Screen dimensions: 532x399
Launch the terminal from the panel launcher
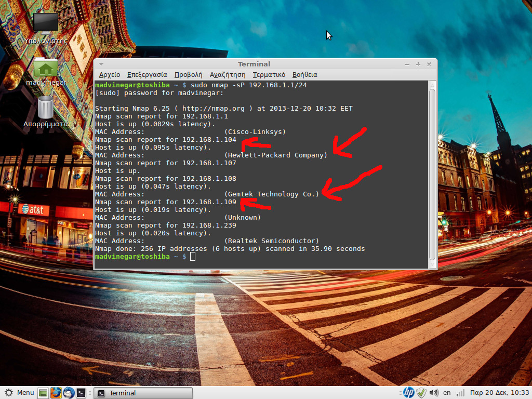(x=81, y=393)
